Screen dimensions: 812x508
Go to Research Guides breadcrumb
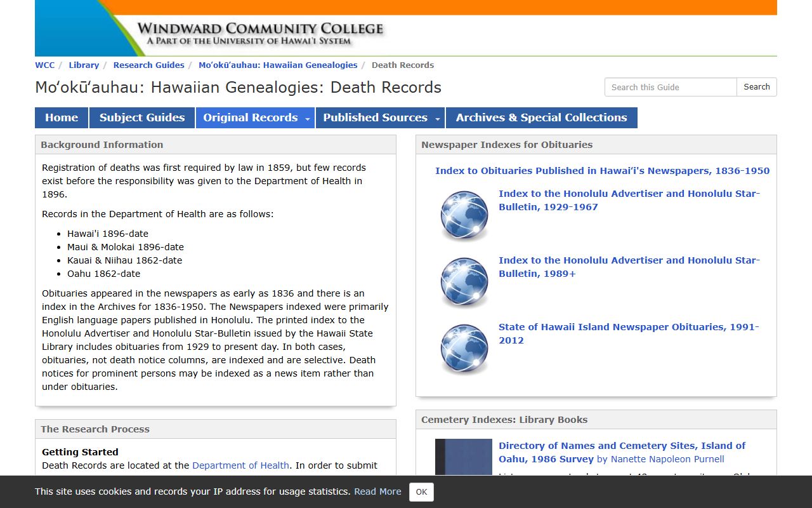point(148,65)
